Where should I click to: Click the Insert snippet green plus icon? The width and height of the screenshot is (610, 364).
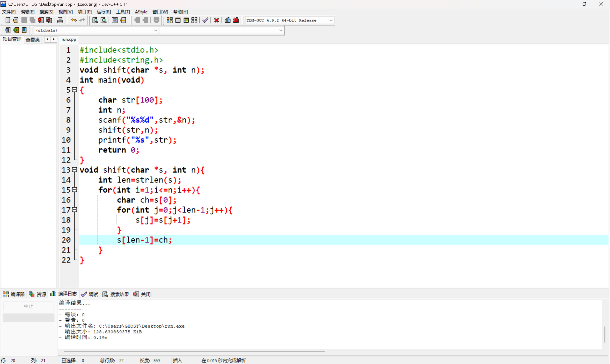pos(16,30)
